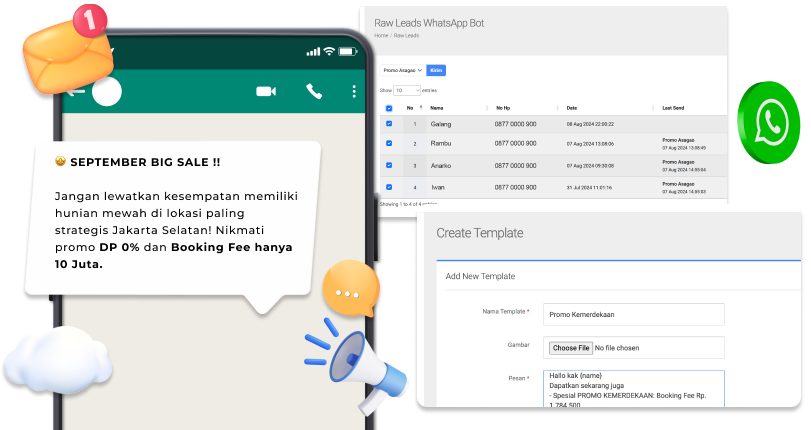
Task: Open the three-dot chat menu
Action: click(x=354, y=91)
